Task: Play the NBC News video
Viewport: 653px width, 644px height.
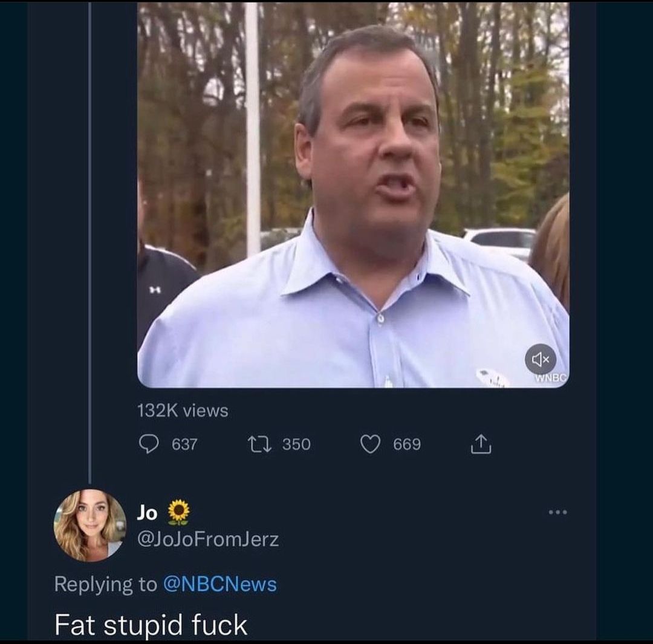Action: tap(353, 195)
